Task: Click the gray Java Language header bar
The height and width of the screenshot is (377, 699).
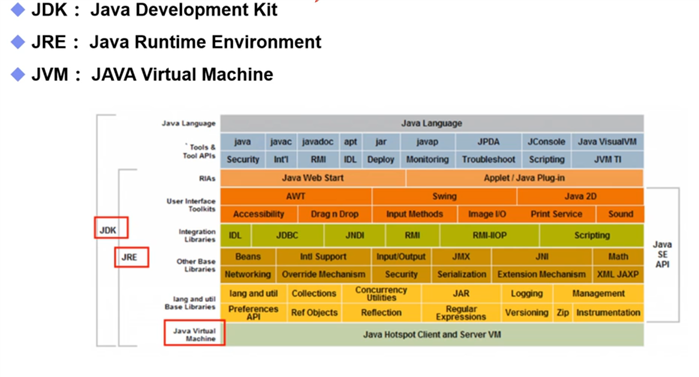Action: (432, 123)
